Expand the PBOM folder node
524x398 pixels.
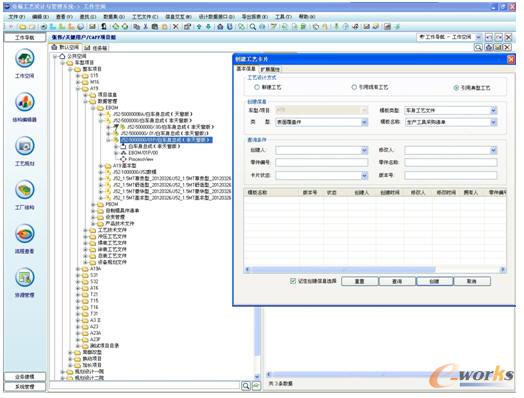(x=93, y=204)
